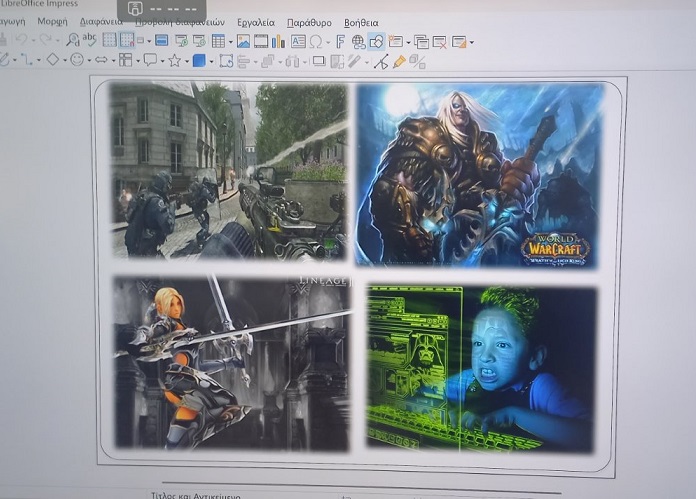
Task: Insert a table into the slide
Action: click(x=218, y=41)
